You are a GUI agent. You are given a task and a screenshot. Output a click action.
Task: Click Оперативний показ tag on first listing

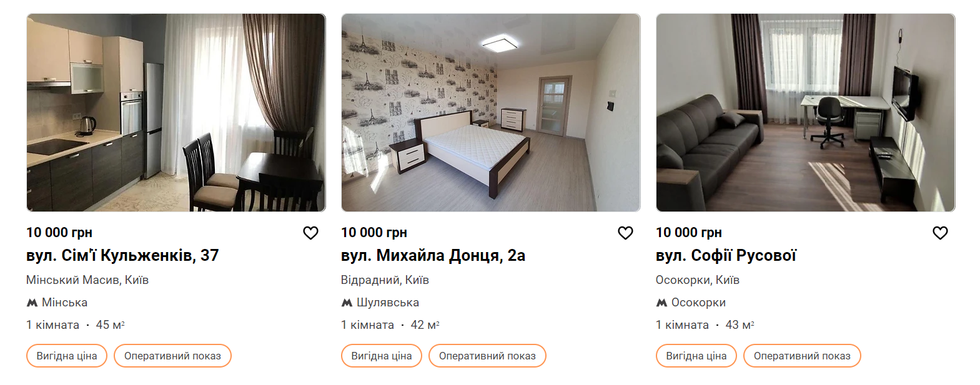pyautogui.click(x=172, y=356)
